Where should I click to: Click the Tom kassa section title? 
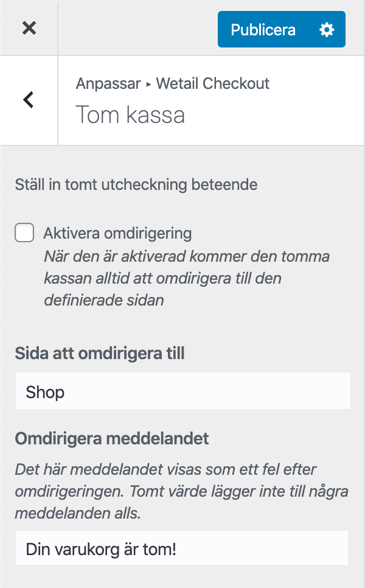(x=130, y=114)
